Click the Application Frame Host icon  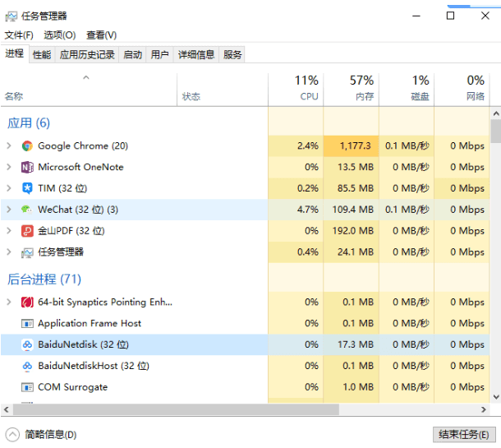click(27, 324)
